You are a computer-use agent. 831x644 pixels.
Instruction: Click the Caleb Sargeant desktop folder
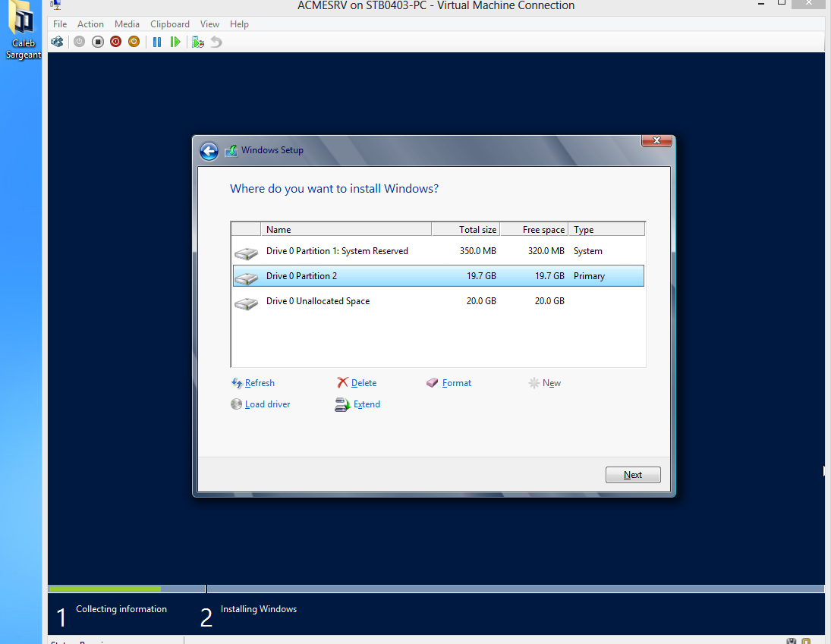coord(23,30)
